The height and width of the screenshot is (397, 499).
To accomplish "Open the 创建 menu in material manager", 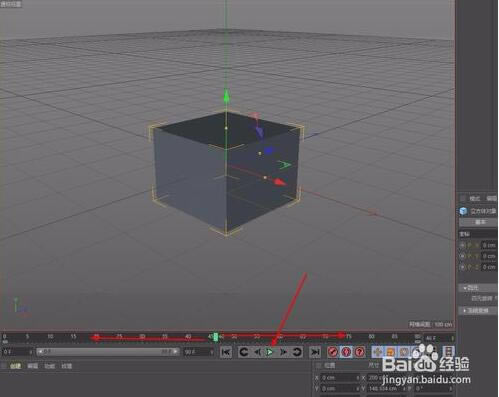I will (15, 366).
